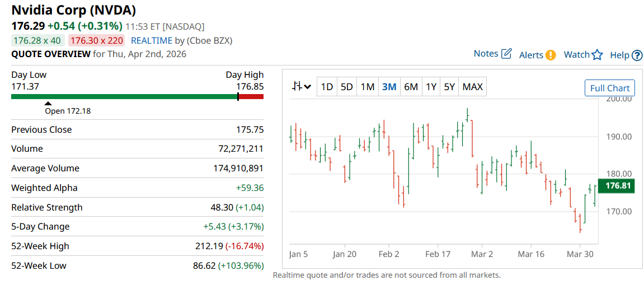Select the 1D chart range
The width and height of the screenshot is (644, 285).
click(x=327, y=87)
